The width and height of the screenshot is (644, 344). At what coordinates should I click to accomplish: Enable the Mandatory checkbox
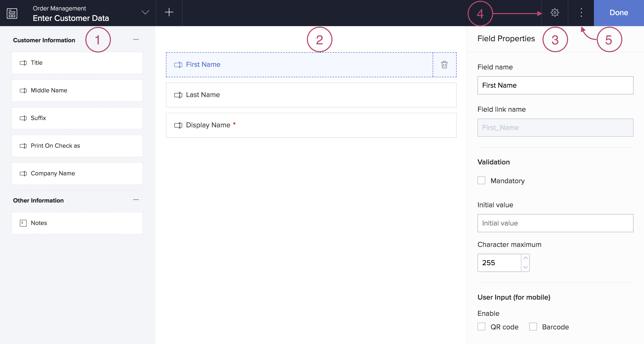(481, 181)
